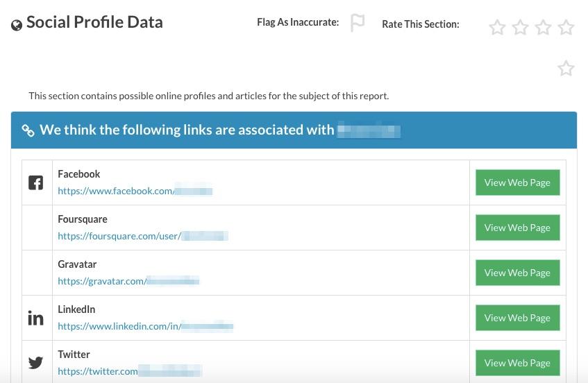This screenshot has height=383, width=588.
Task: Rate this section four stars
Action: click(x=566, y=28)
